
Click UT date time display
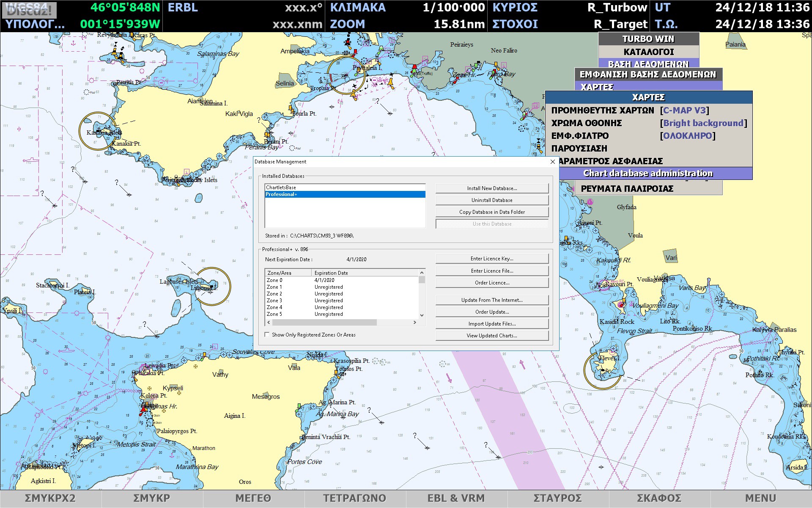click(732, 8)
